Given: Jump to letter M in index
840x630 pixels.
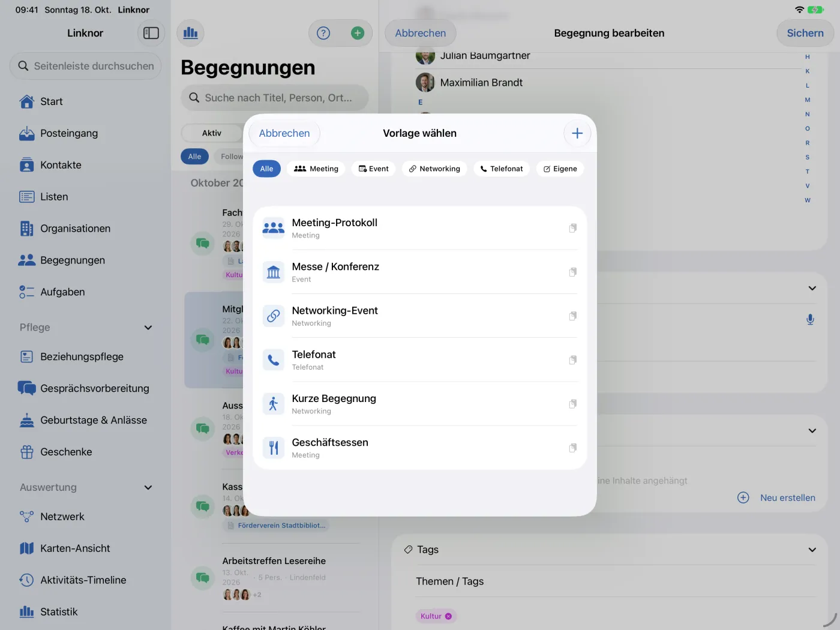Looking at the screenshot, I should pyautogui.click(x=808, y=100).
